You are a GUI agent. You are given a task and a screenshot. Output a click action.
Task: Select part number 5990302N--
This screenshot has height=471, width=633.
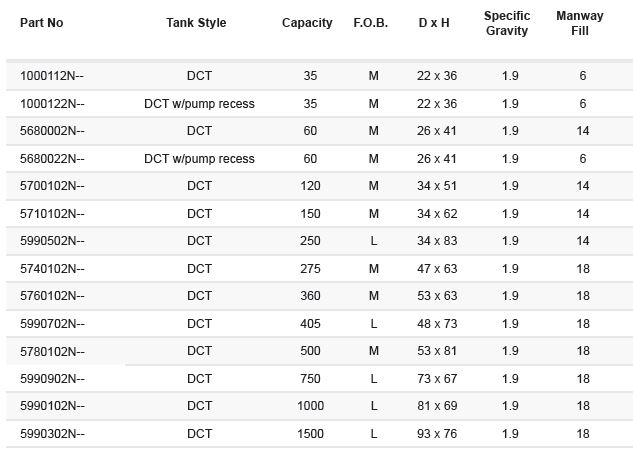click(x=52, y=434)
